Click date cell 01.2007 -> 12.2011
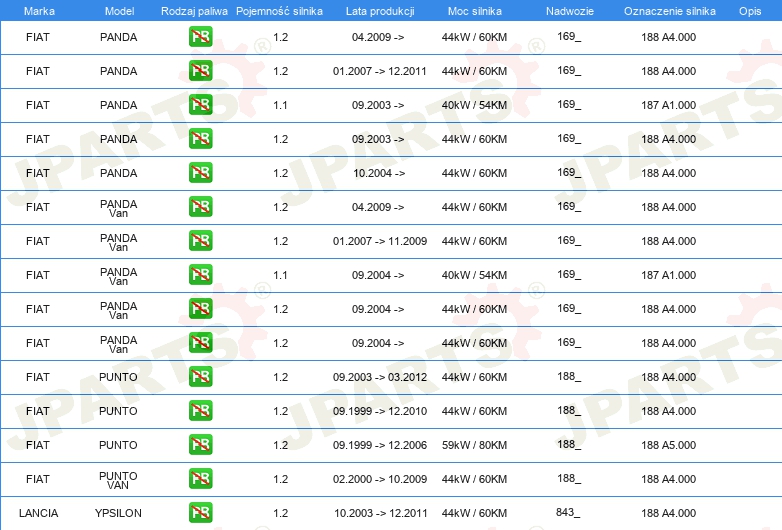The image size is (782, 530). (380, 71)
